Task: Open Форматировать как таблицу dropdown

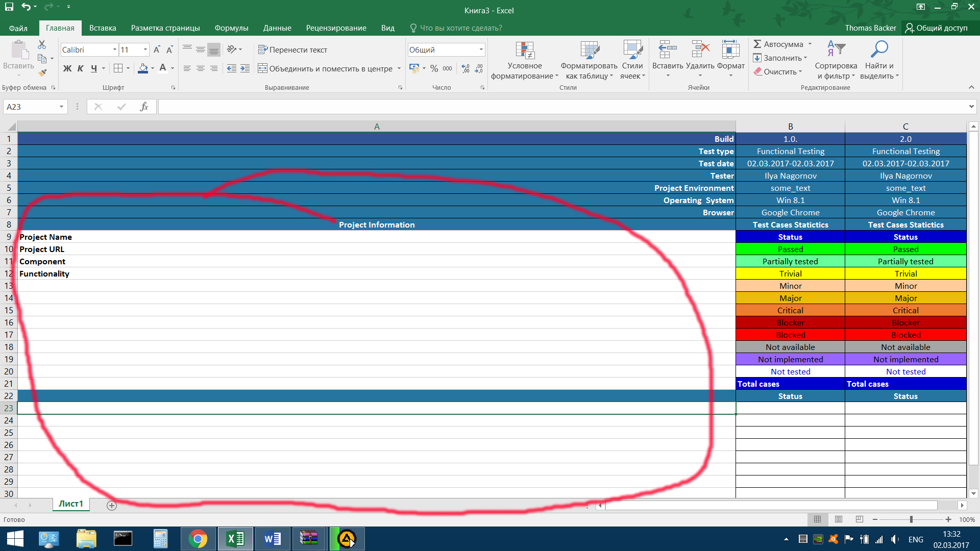Action: click(x=589, y=60)
